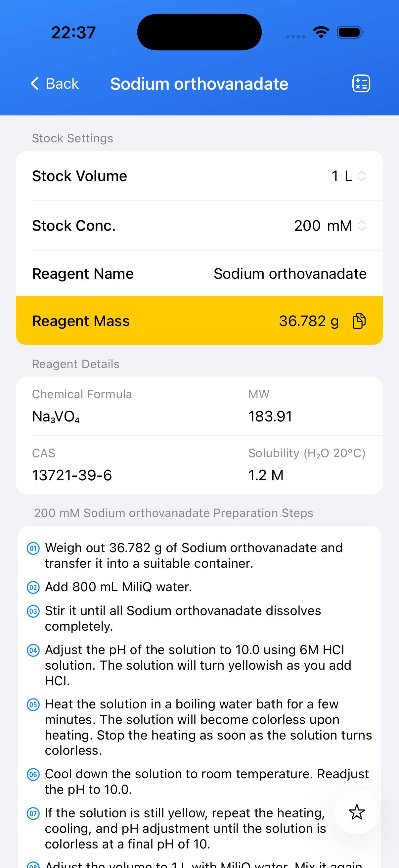Tap the star favorite button
Screen dimensions: 399x868
tap(357, 812)
